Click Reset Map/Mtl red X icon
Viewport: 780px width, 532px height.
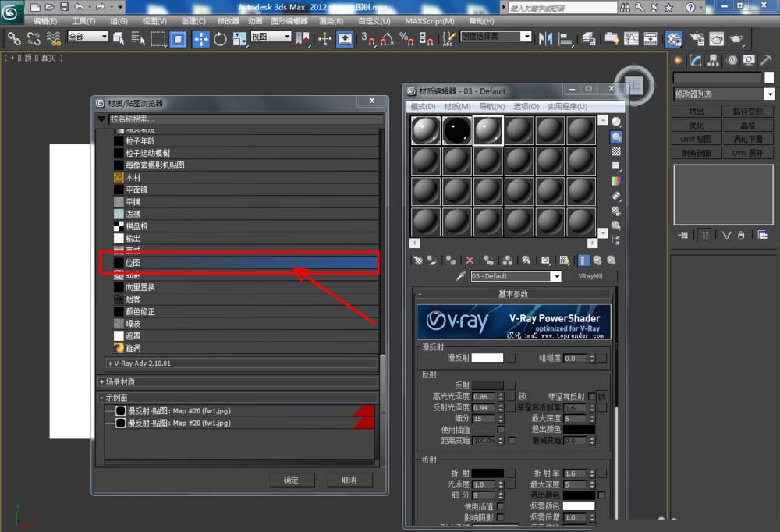pos(470,261)
